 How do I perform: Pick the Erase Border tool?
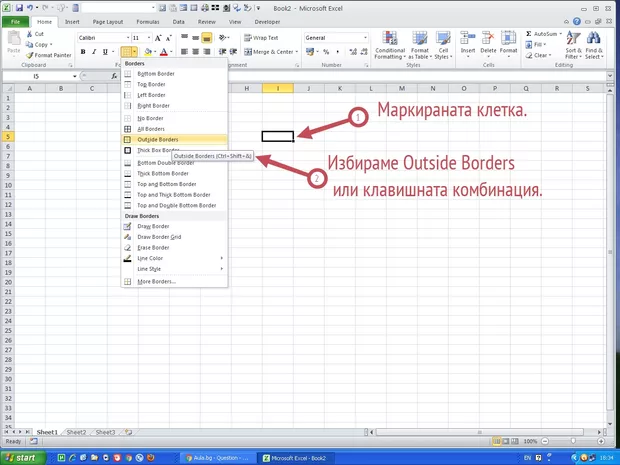pos(127,247)
